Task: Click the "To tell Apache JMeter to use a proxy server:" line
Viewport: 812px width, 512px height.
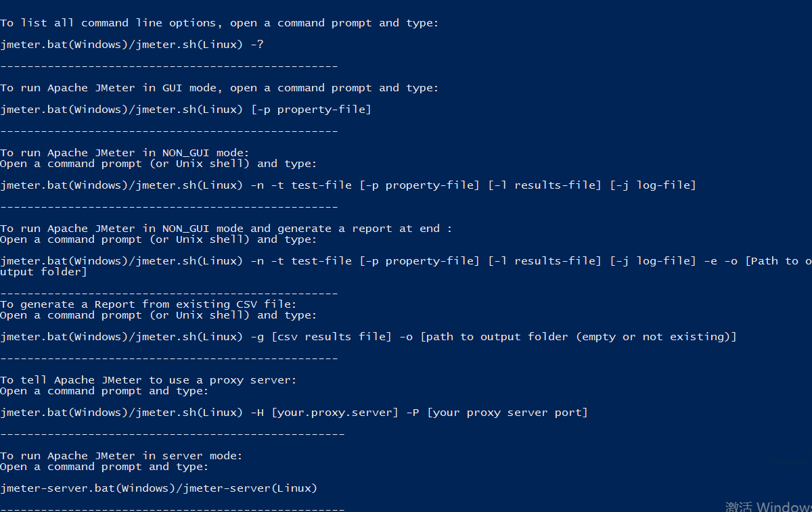Action: (148, 380)
